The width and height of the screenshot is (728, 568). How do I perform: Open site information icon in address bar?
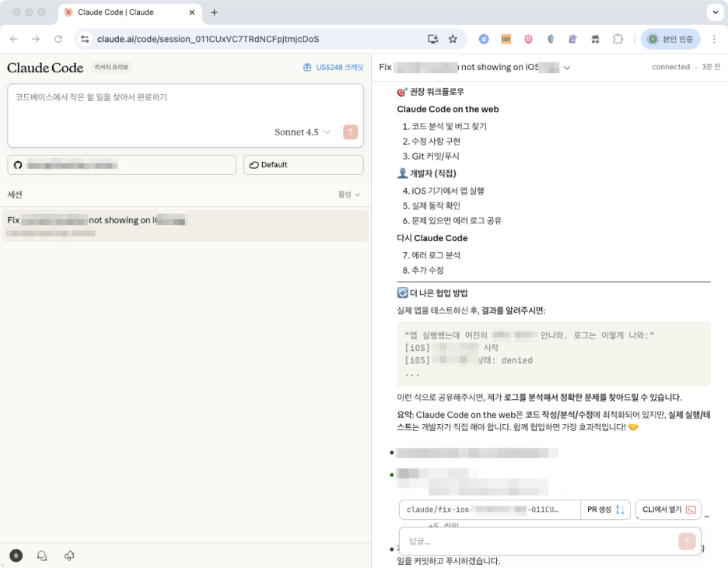point(85,39)
